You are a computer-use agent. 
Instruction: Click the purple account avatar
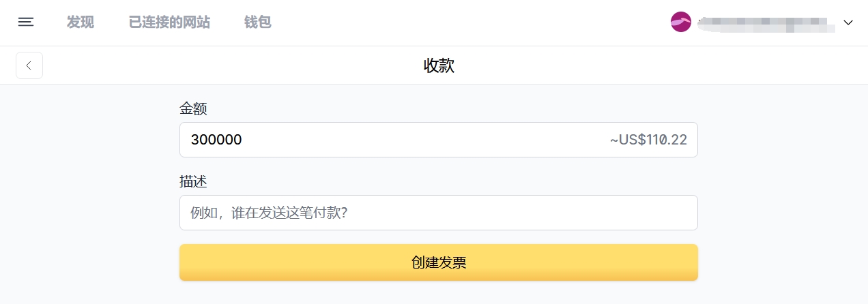(681, 22)
